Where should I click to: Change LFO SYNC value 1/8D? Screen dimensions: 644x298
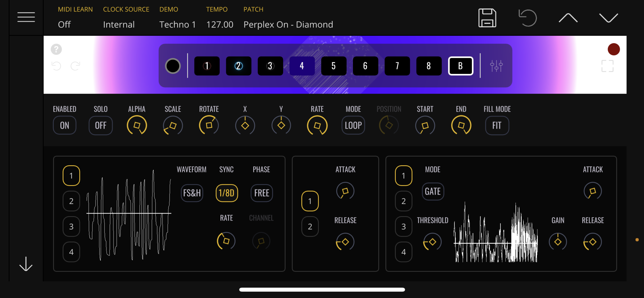click(226, 193)
